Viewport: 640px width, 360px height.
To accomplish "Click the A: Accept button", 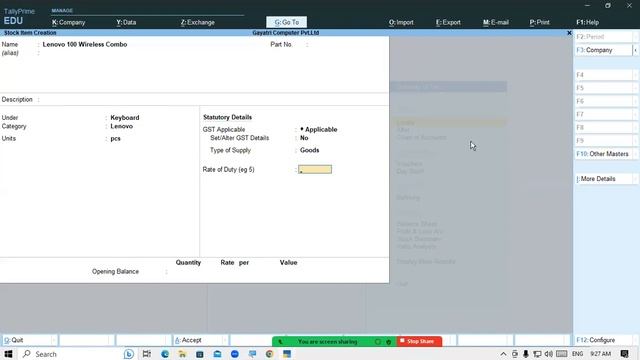I will click(200, 340).
